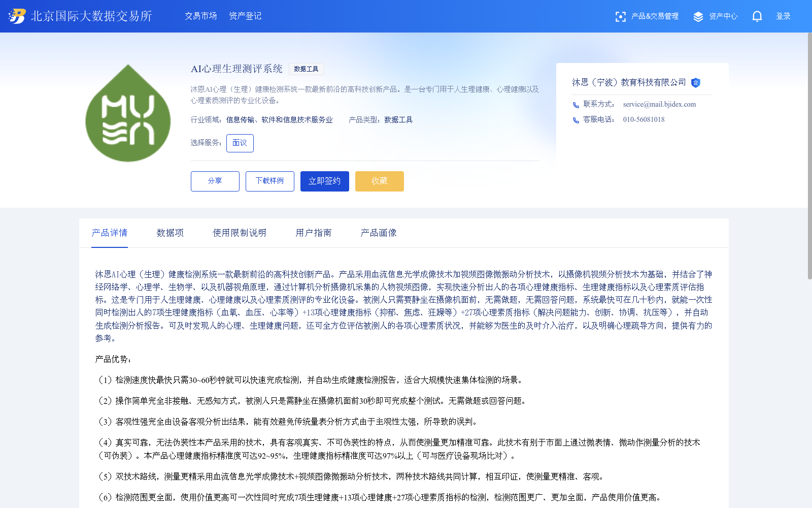Open the notification bell
Screen dimensions: 812x508
757,17
